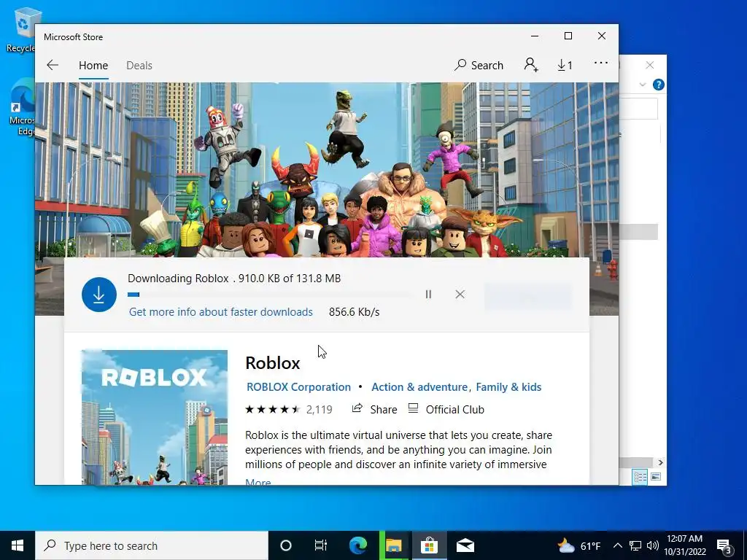747x560 pixels.
Task: Click the taskbar search box
Action: [152, 545]
